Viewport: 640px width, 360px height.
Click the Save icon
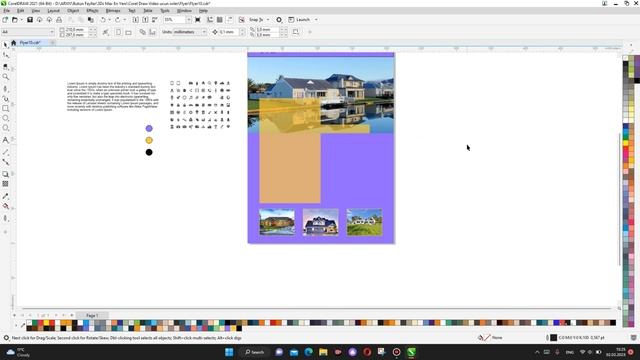pos(30,20)
